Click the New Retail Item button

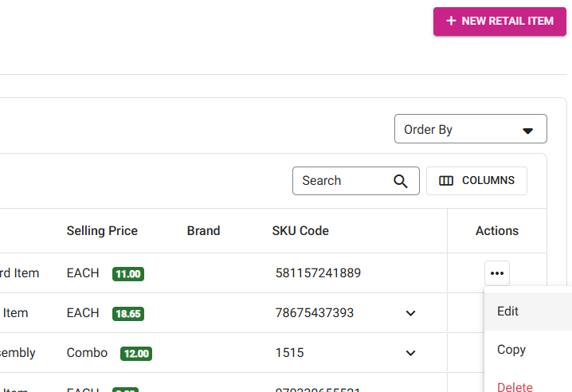pyautogui.click(x=500, y=22)
